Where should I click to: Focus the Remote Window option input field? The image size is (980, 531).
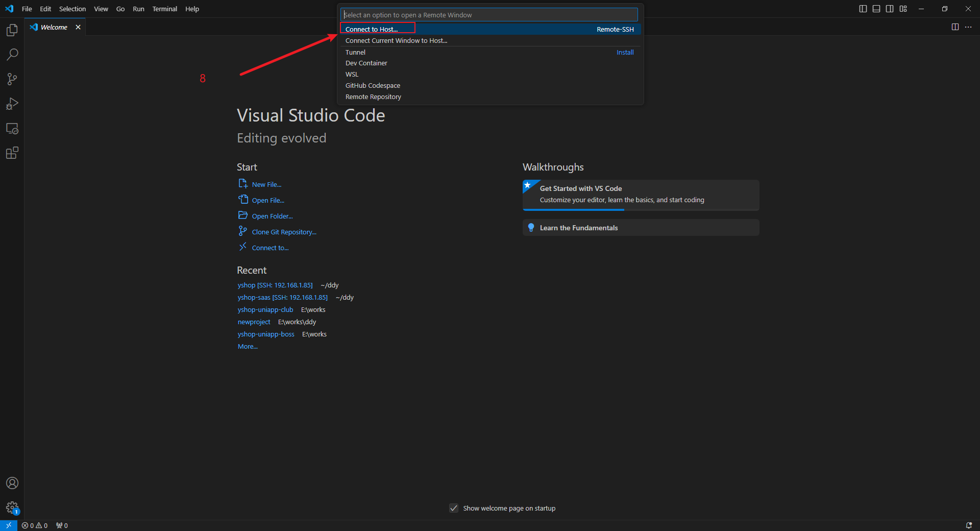click(489, 15)
